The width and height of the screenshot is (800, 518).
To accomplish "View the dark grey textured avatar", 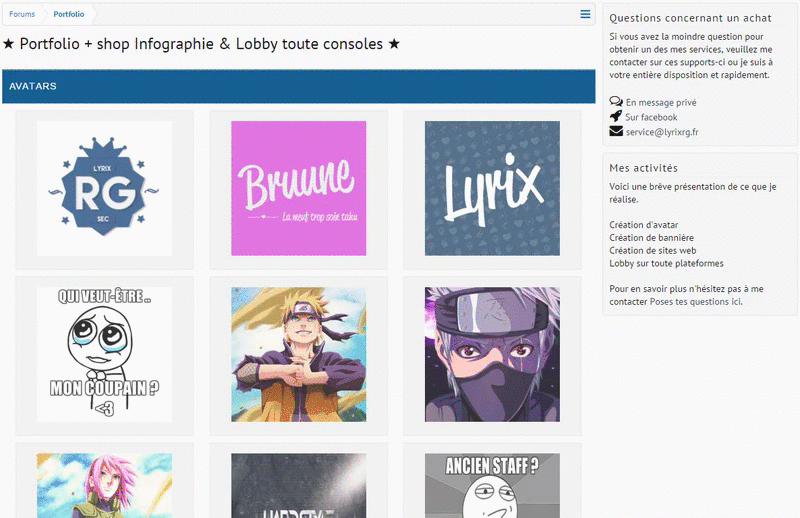I will [298, 485].
